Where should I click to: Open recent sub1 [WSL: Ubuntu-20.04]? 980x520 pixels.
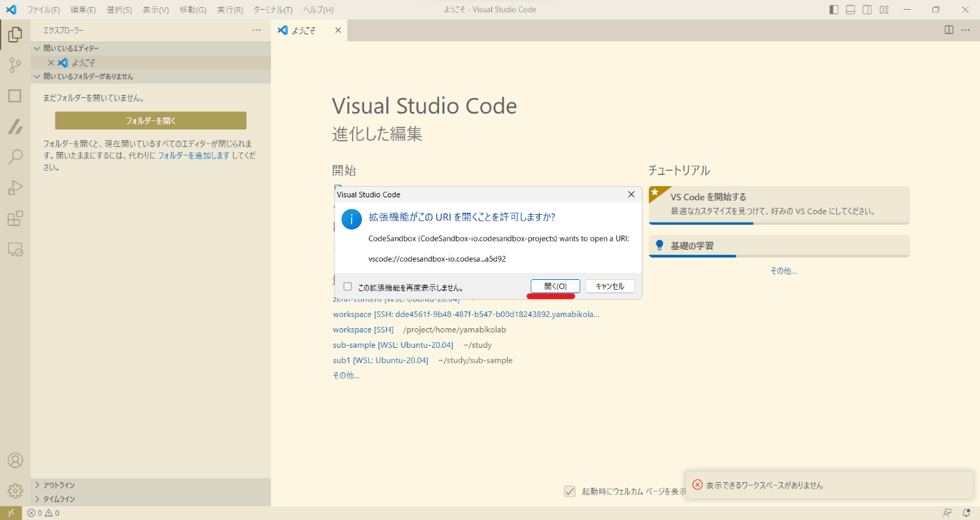click(380, 360)
